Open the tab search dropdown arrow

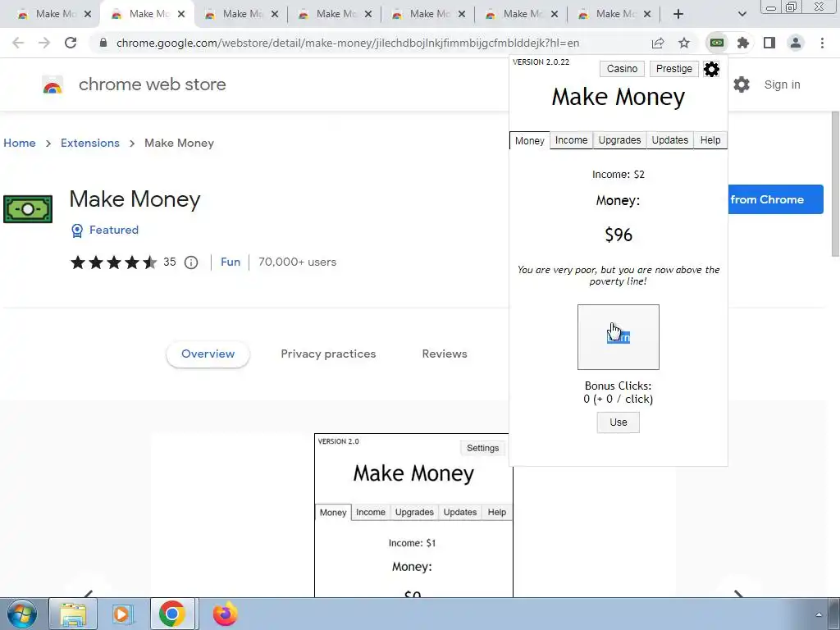point(742,14)
